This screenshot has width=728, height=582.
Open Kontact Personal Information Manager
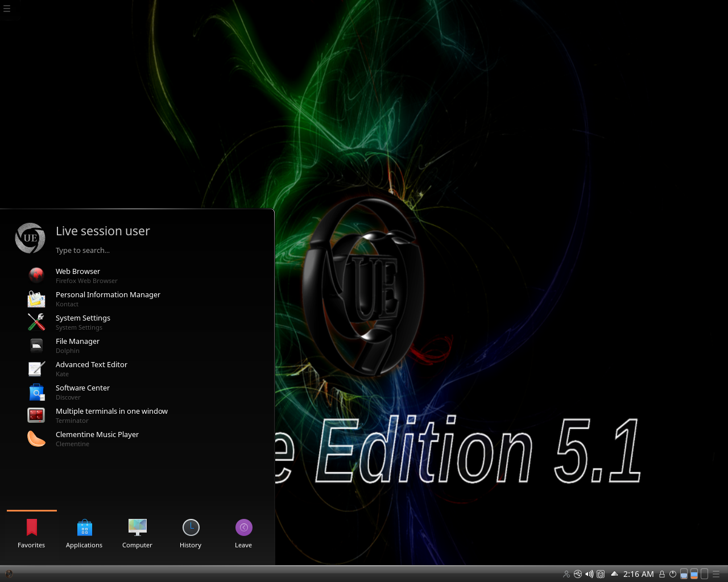coord(107,299)
